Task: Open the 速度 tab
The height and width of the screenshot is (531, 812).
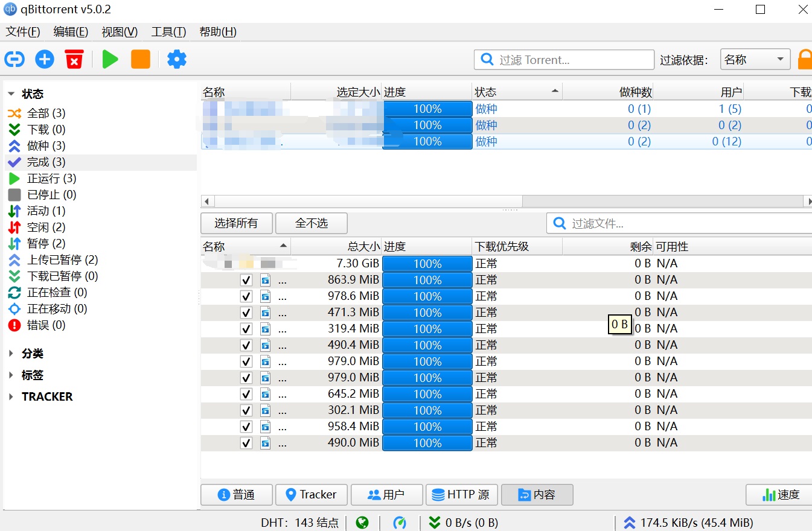Action: point(780,495)
